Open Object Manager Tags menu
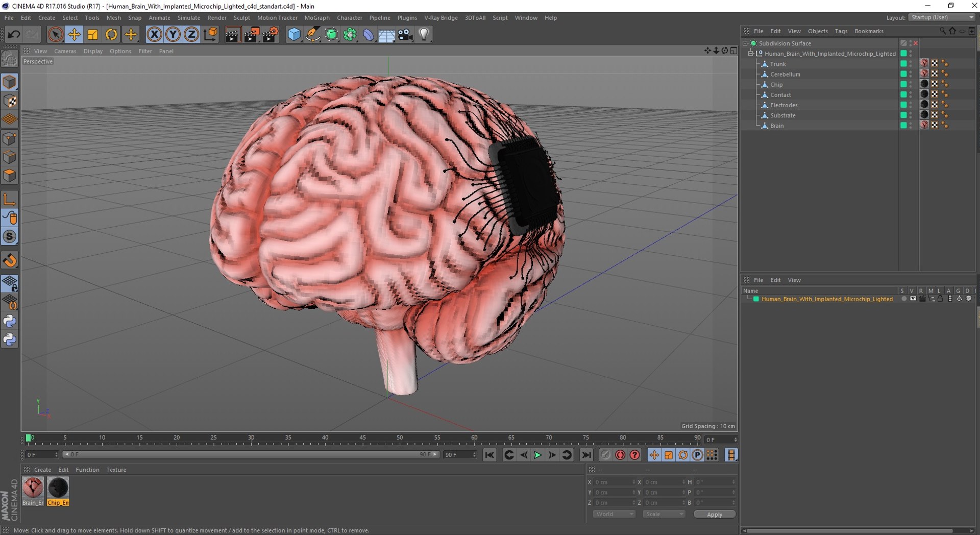The image size is (980, 535). (841, 31)
